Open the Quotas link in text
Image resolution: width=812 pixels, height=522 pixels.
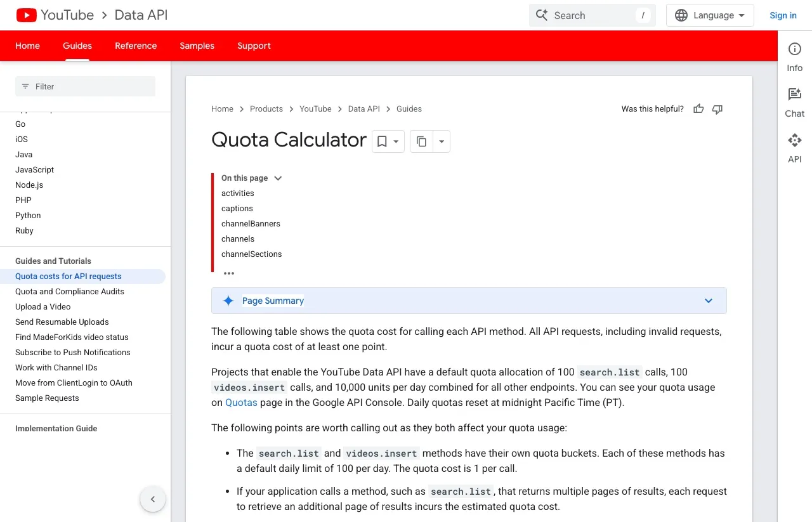coord(241,402)
